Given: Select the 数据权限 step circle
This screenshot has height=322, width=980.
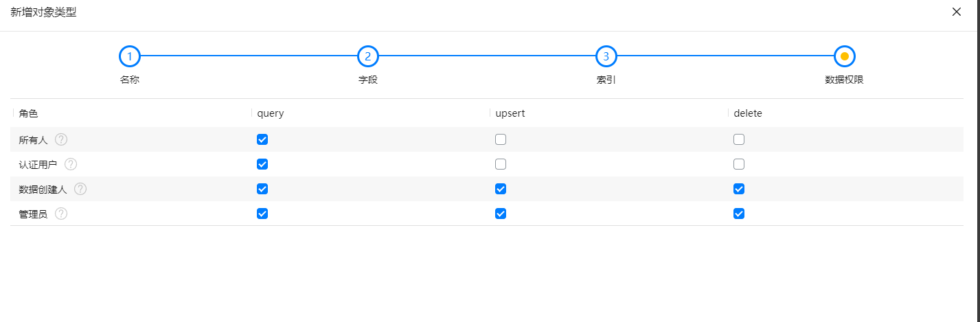Looking at the screenshot, I should [x=845, y=56].
